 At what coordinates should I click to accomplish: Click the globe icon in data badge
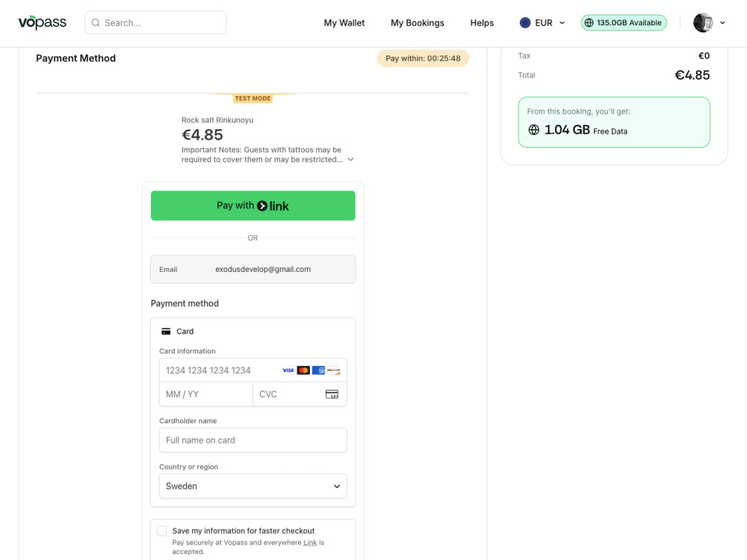pyautogui.click(x=589, y=23)
